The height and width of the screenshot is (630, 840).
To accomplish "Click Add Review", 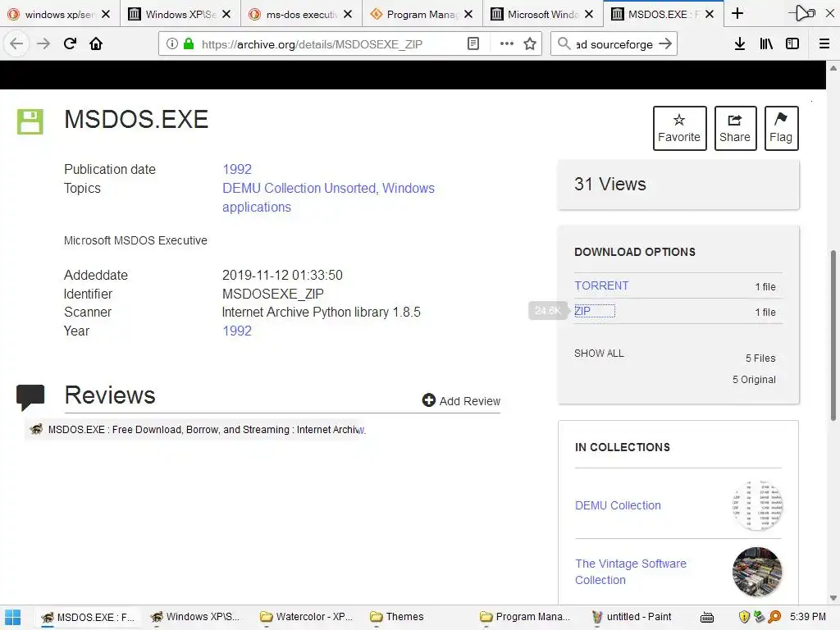I will 461,400.
